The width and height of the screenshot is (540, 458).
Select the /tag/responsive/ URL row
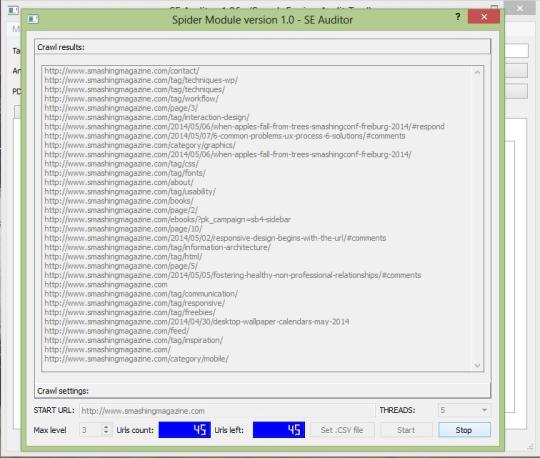tap(135, 303)
